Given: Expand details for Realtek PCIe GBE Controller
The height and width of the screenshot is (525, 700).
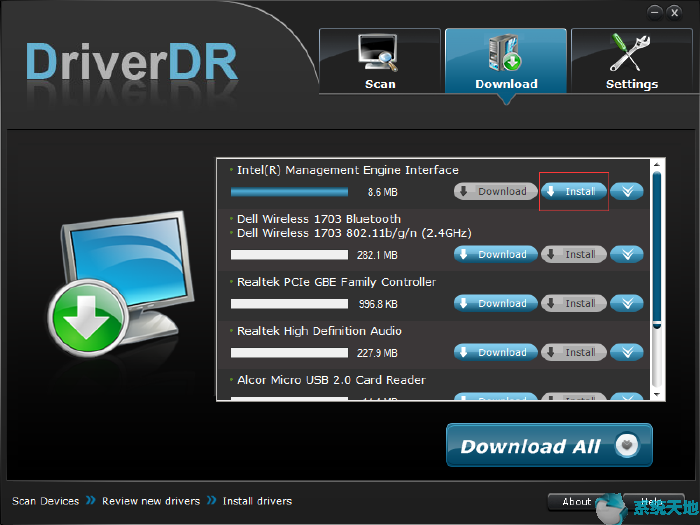Looking at the screenshot, I should 627,303.
